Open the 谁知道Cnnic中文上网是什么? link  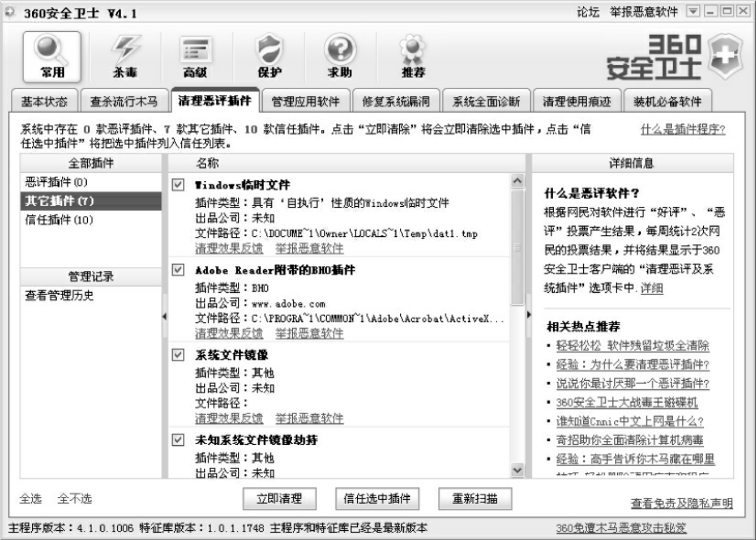point(630,421)
